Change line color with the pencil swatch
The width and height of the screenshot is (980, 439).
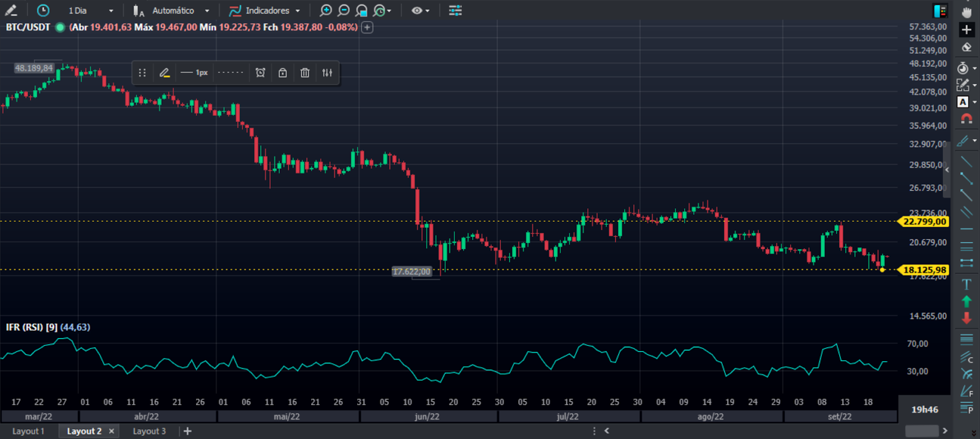[x=164, y=73]
